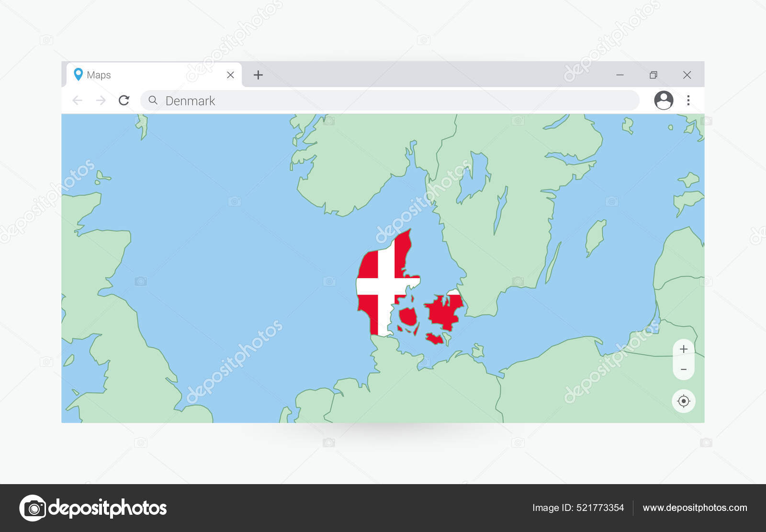Close the Maps tab
The width and height of the screenshot is (766, 532).
pos(231,75)
